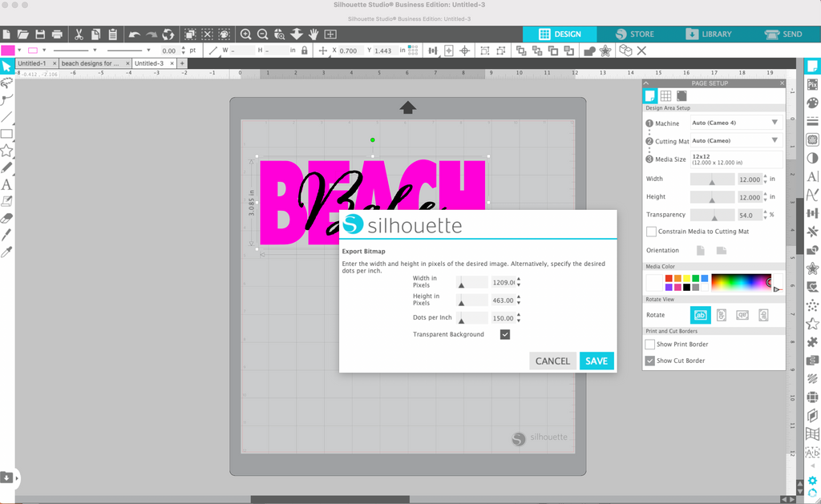Click the Cut scissors icon
Image resolution: width=821 pixels, height=504 pixels.
pyautogui.click(x=79, y=34)
